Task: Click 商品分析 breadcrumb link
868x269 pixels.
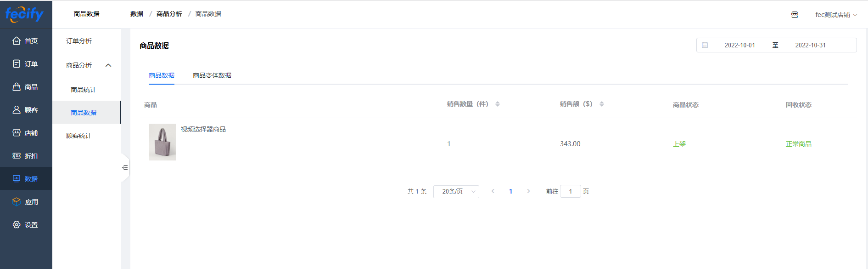Action: pyautogui.click(x=169, y=14)
